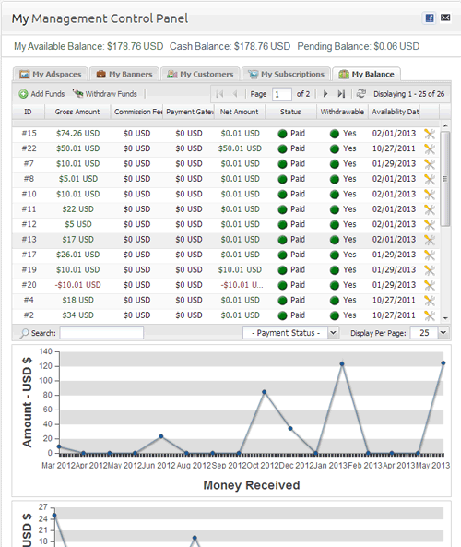Click Add Funds button
The height and width of the screenshot is (547, 461).
pos(42,94)
